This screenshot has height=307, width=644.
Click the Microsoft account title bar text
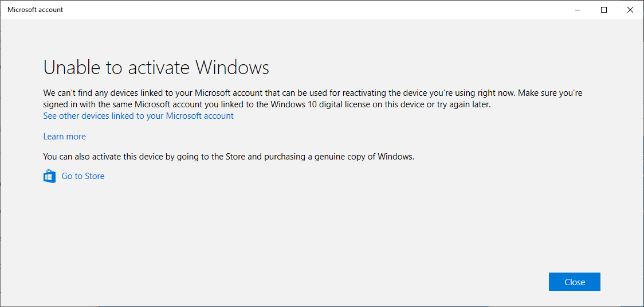pyautogui.click(x=36, y=10)
